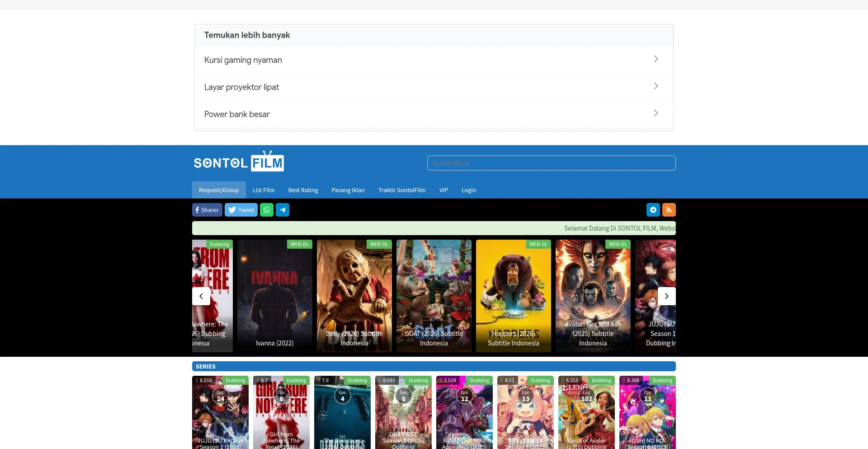868x449 pixels.
Task: Click the WEB-DL badge on Hoppers poster
Action: point(538,244)
